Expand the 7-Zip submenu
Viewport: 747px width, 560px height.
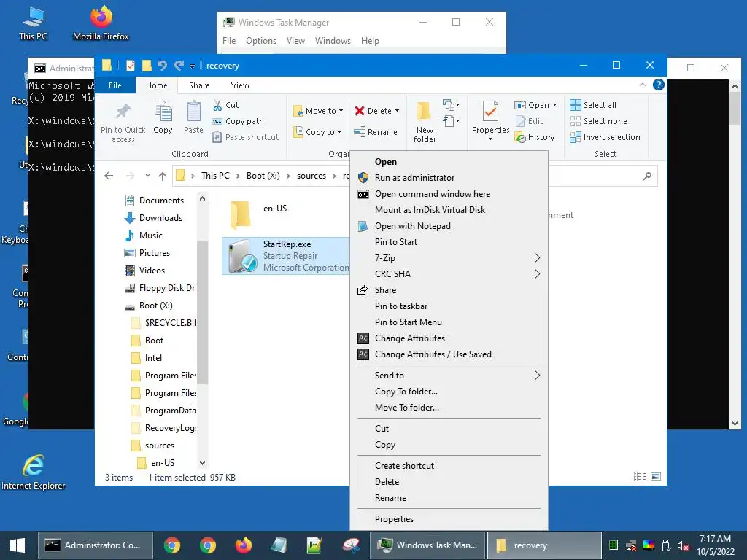[449, 258]
